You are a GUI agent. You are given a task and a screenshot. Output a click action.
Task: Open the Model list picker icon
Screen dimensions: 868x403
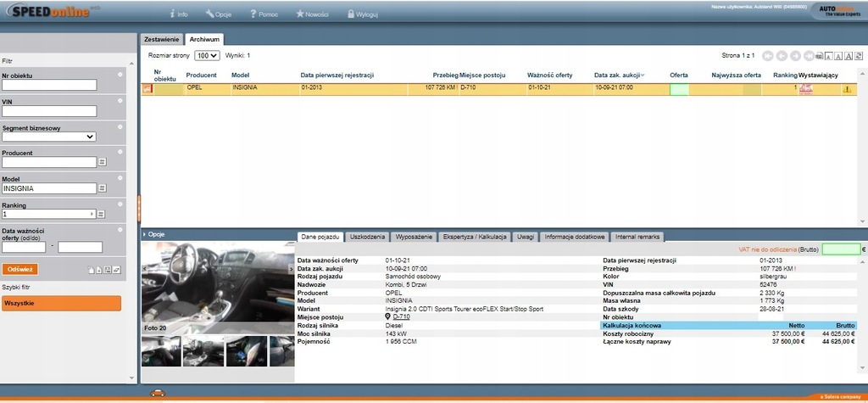coord(103,188)
